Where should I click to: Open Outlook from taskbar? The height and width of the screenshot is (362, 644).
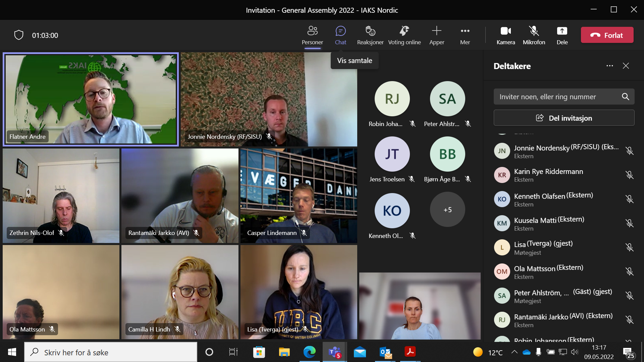385,352
